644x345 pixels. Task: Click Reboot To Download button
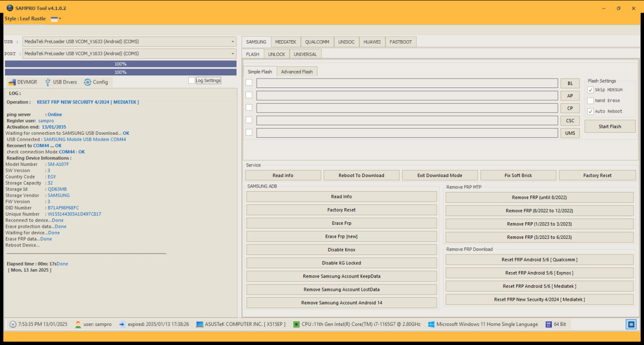point(361,176)
